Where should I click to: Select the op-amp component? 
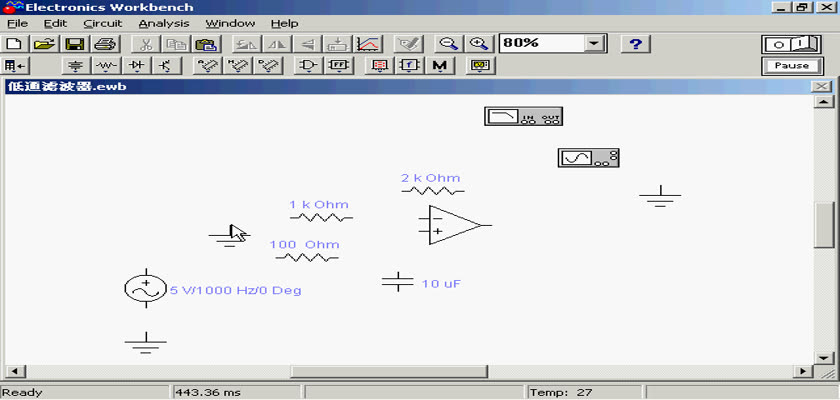[455, 225]
